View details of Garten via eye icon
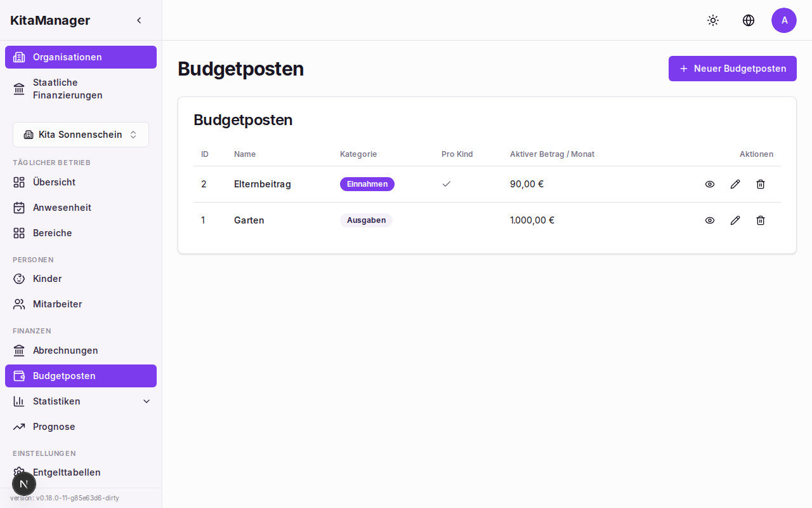 click(710, 220)
